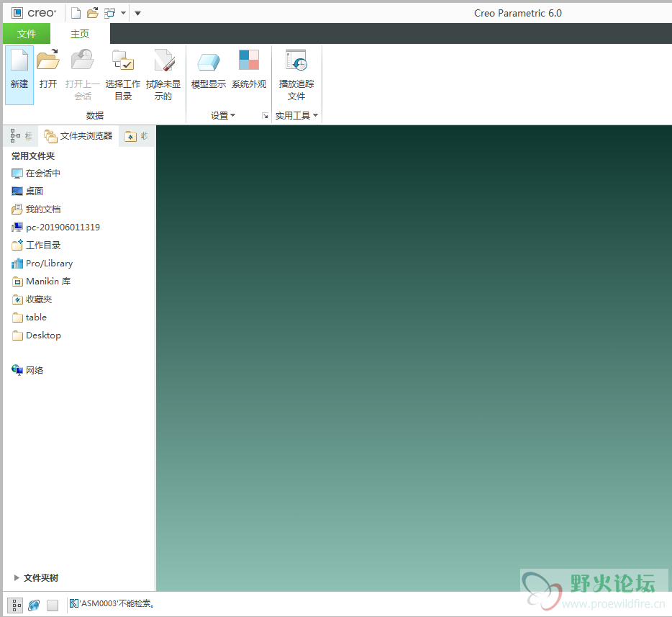The height and width of the screenshot is (617, 672).
Task: Click the 打开 (Open) ribbon button
Action: coord(48,69)
